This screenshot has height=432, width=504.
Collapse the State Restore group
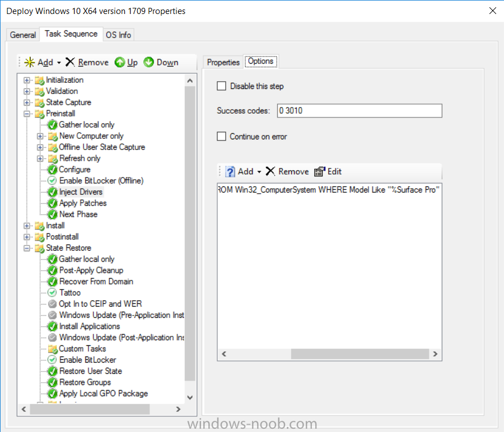(27, 248)
